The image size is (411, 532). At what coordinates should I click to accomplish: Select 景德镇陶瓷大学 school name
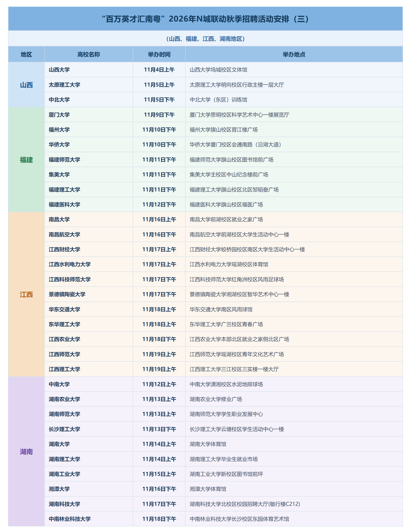coord(67,294)
